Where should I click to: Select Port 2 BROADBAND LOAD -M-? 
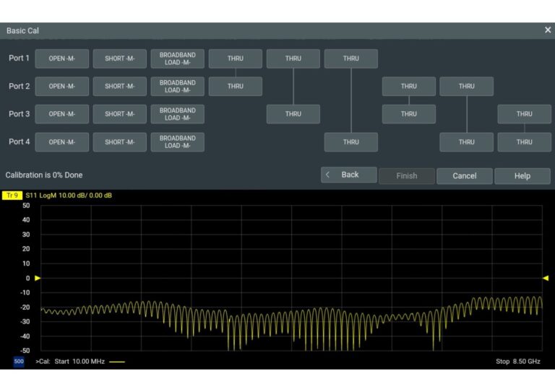click(x=177, y=86)
